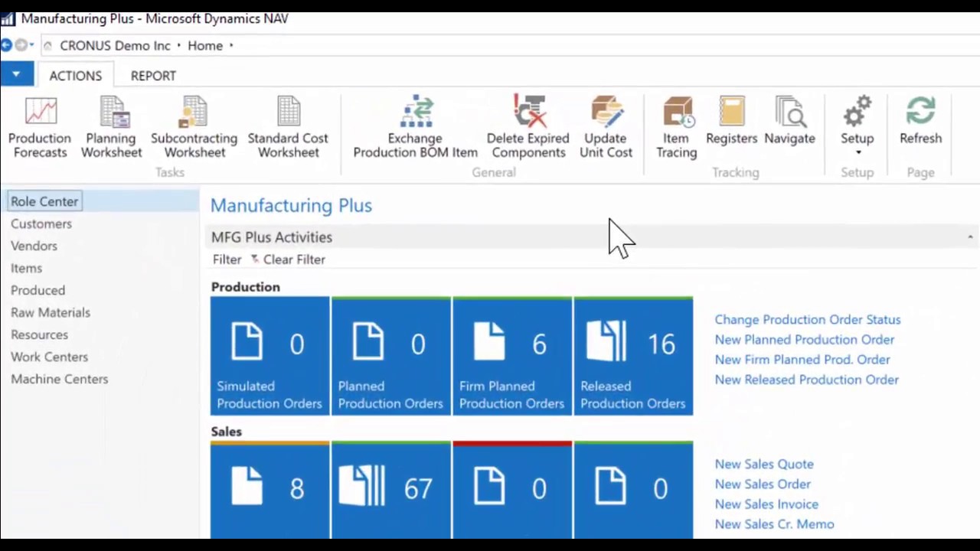
Task: Open Raw Materials in navigation pane
Action: [x=51, y=312]
